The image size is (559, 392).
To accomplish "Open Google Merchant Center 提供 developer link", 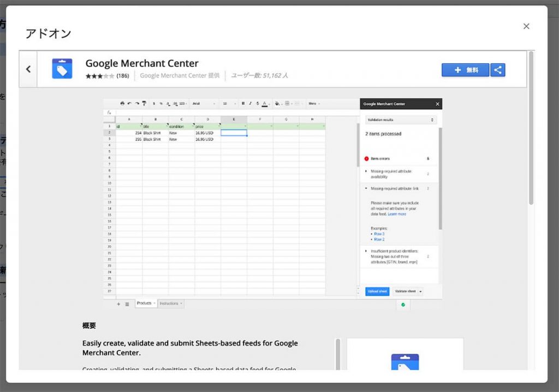I will [x=180, y=76].
